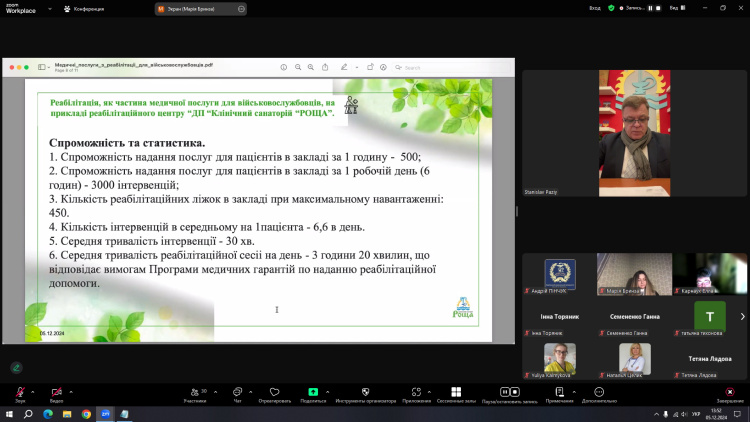The height and width of the screenshot is (422, 750).
Task: Click the Семененко Ганна name tile
Action: (634, 316)
